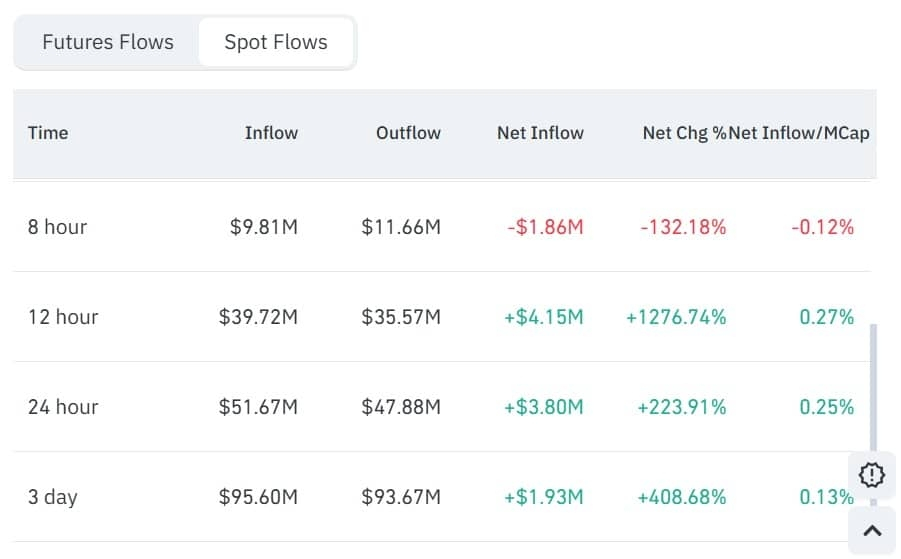Click the scroll-to-top chevron arrow
The image size is (901, 559).
coord(872,531)
